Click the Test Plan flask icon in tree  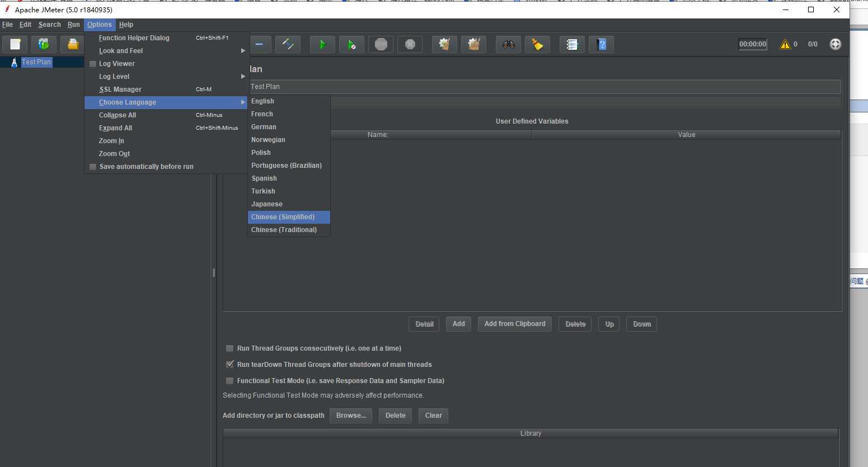[14, 62]
